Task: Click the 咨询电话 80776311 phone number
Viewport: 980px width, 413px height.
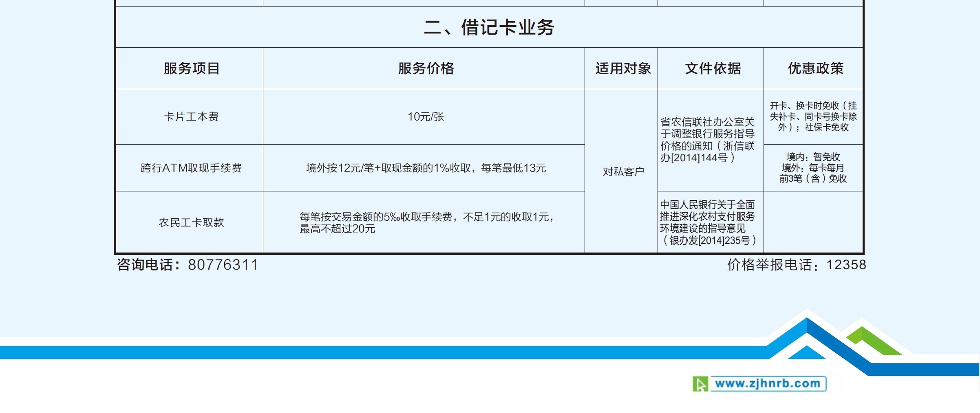Action: coord(188,265)
